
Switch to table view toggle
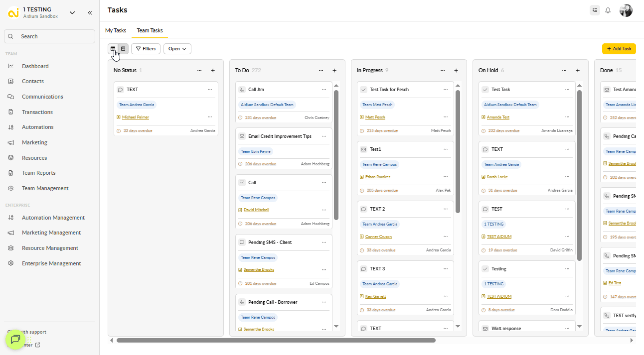[113, 49]
